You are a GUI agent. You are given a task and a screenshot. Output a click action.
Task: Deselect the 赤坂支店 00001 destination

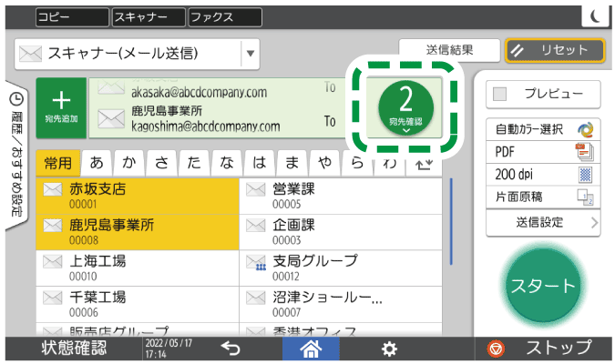[138, 196]
